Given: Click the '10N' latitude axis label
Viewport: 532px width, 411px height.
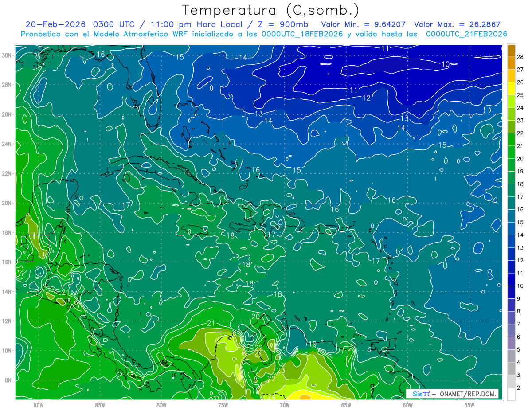Looking at the screenshot, I should [x=8, y=351].
